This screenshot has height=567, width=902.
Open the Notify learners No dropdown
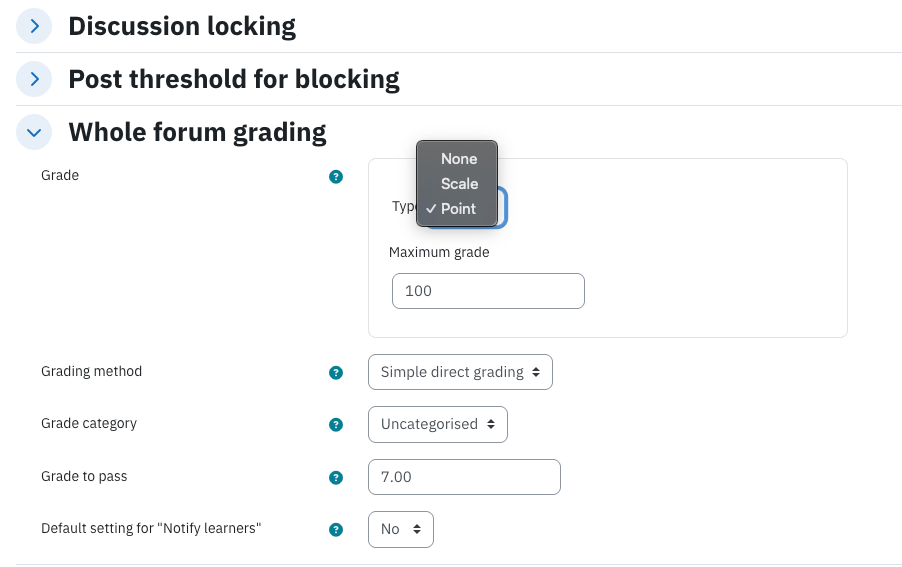(401, 529)
